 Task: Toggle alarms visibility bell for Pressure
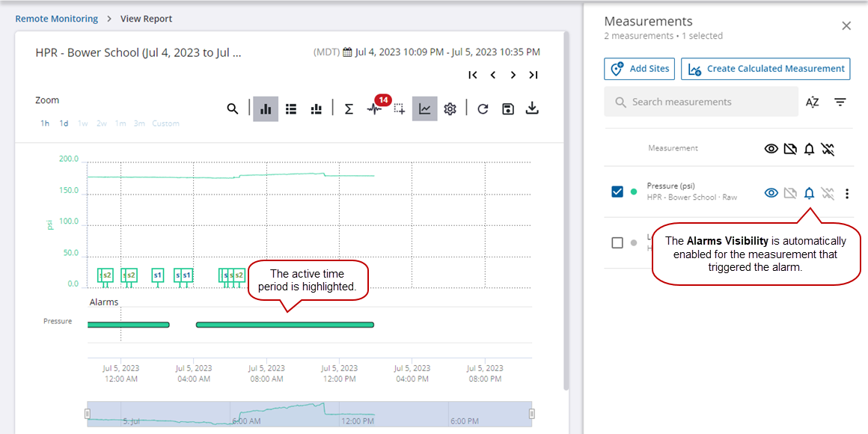click(x=809, y=194)
